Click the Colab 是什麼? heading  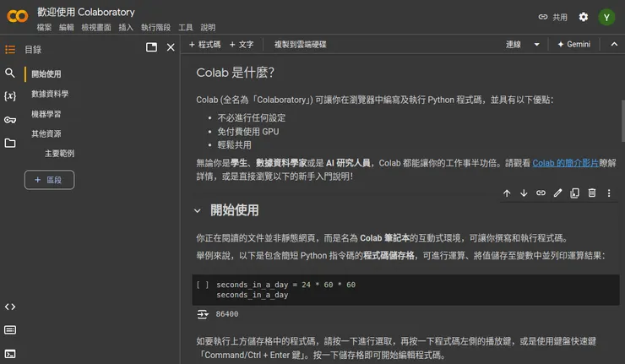(235, 73)
